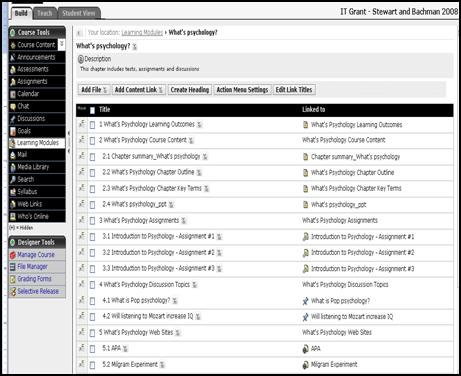The image size is (461, 376).
Task: Open action menu for 3.1 Assignment #1
Action: 219,237
